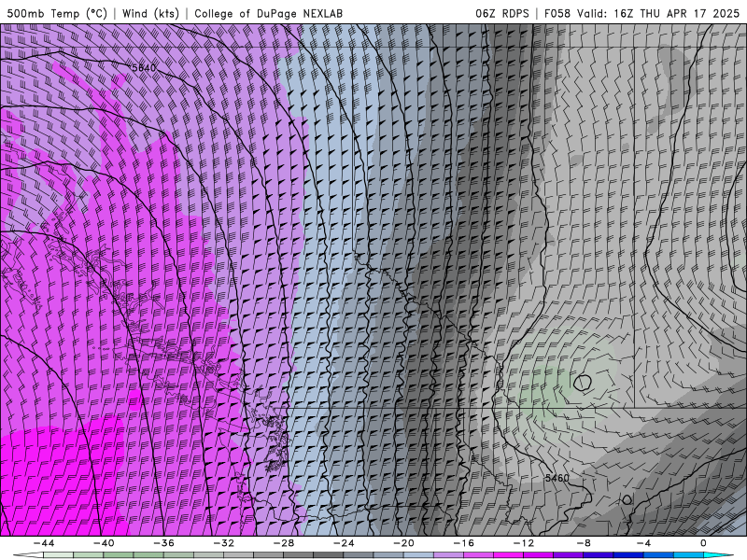Click the 'F058' forecast hour text
The width and height of the screenshot is (747, 560).
pyautogui.click(x=557, y=13)
